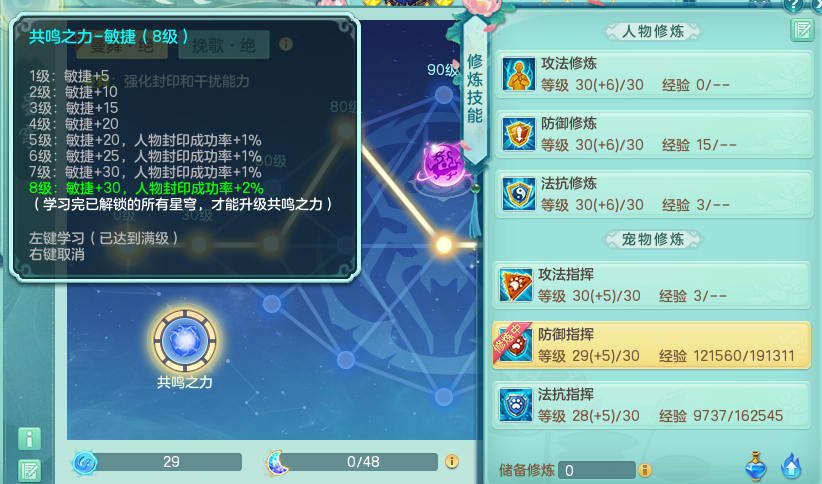Select the 防御指挥 training row
Screen dimensions: 822x484
click(x=651, y=345)
